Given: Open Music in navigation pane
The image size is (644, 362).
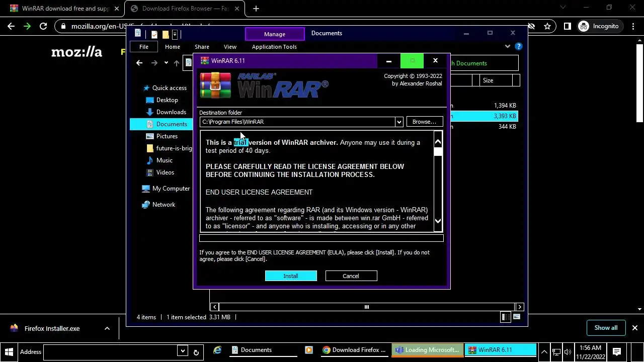Looking at the screenshot, I should pos(159,160).
